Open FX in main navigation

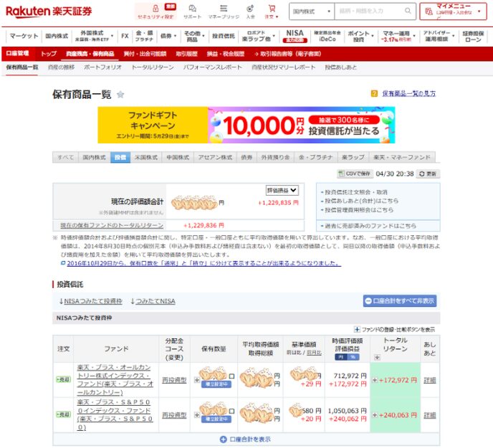[x=125, y=36]
